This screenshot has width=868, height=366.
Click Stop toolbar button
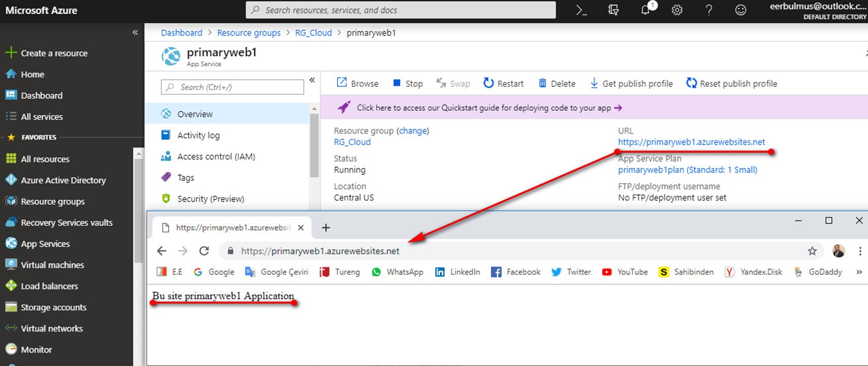(408, 83)
